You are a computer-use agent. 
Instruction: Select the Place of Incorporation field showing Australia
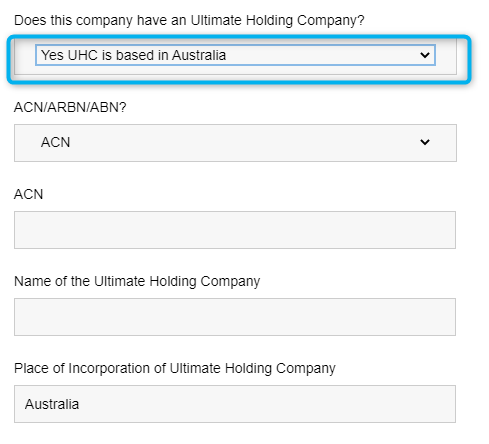click(235, 404)
